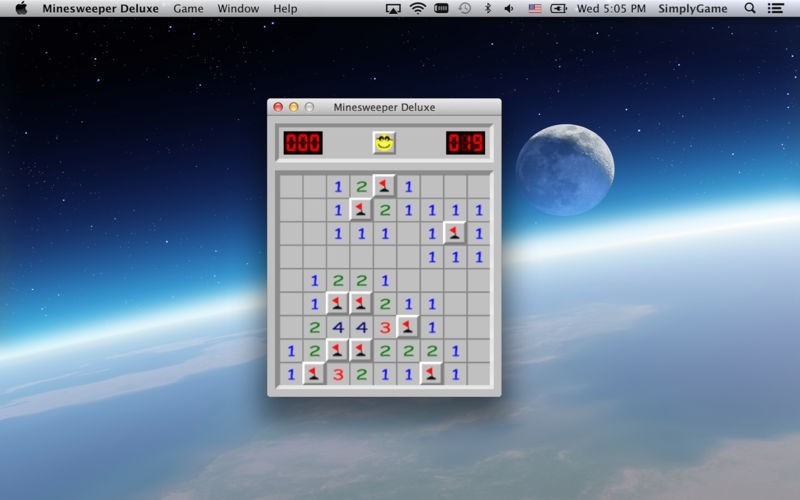Image resolution: width=800 pixels, height=500 pixels.
Task: Open the Window menu
Action: point(238,8)
